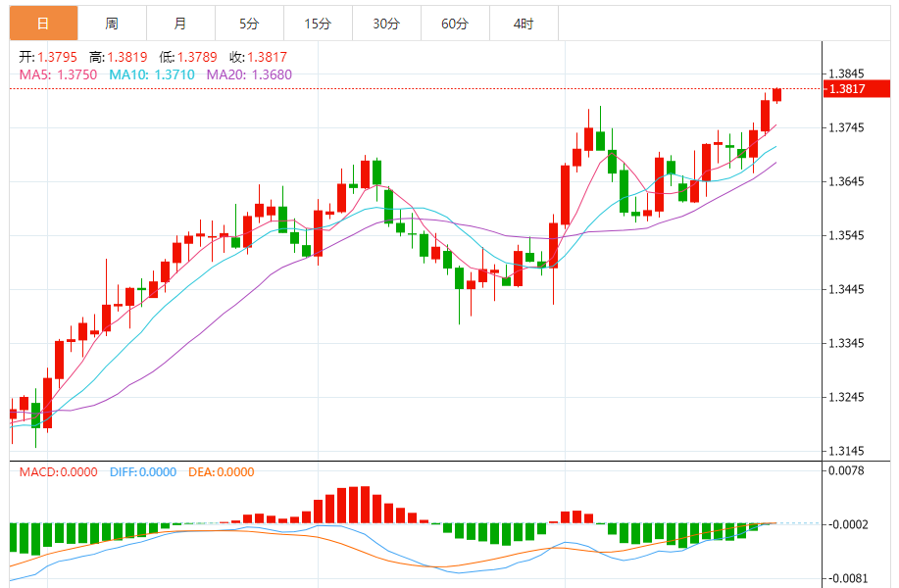Click the high price 1.3819 value
The height and width of the screenshot is (588, 899).
127,57
